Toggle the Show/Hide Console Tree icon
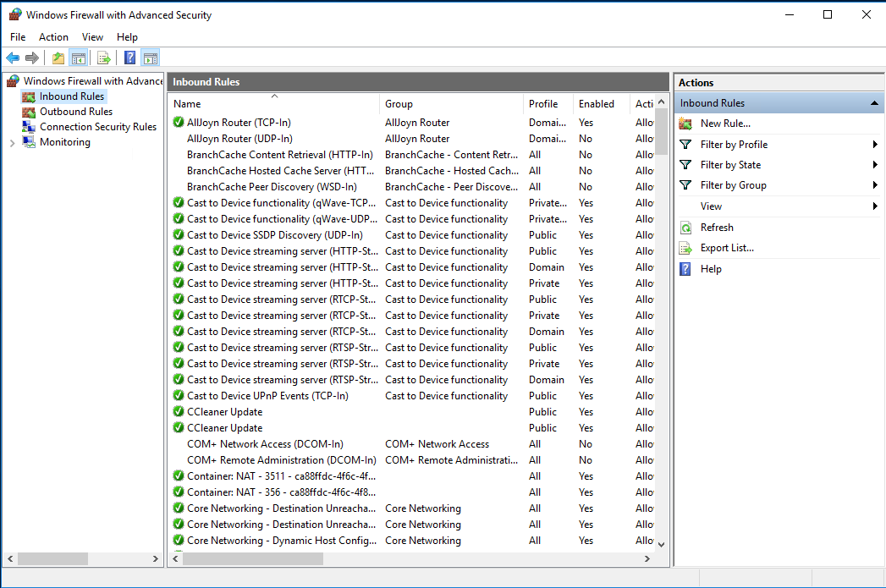Screen dimensions: 886x588 click(x=78, y=58)
